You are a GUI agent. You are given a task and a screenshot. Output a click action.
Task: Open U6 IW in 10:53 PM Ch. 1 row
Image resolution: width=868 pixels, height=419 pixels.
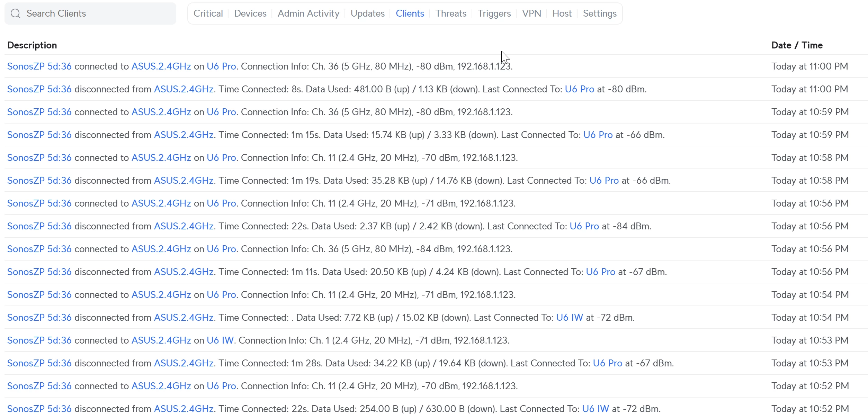point(220,340)
